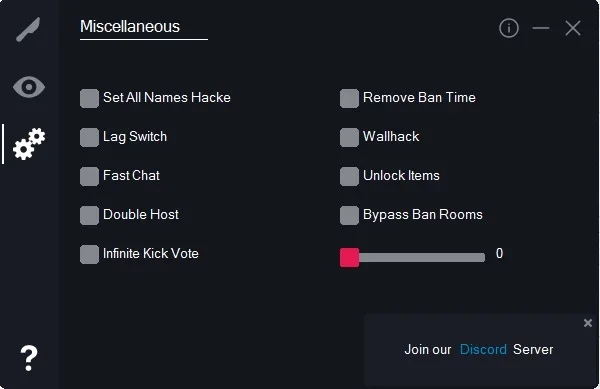Toggle the Double Host checkbox
The image size is (600, 389).
(x=90, y=215)
